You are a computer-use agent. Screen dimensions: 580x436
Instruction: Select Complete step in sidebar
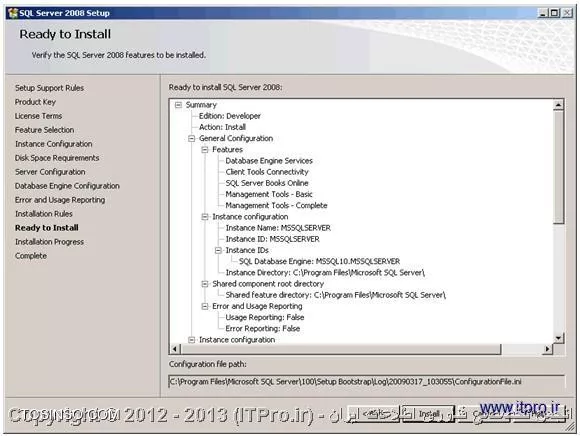(x=31, y=256)
